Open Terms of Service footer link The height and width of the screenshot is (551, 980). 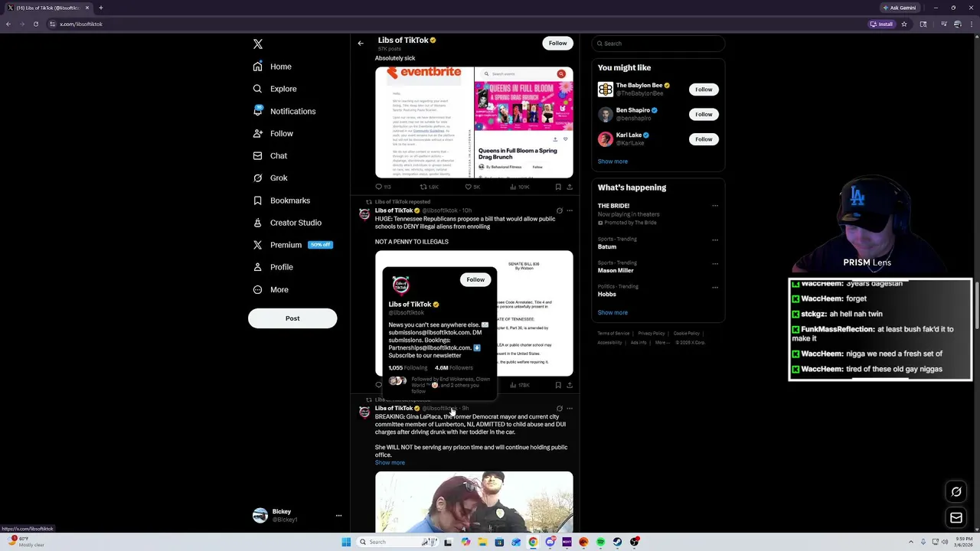[613, 334]
